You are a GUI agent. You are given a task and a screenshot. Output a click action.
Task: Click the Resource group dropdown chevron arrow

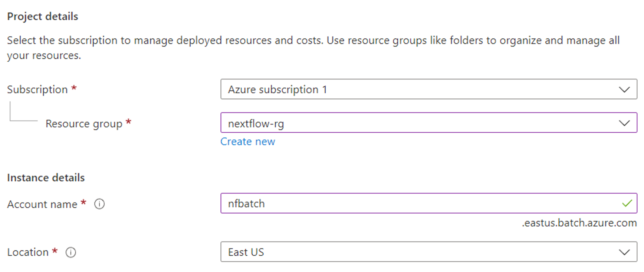624,123
